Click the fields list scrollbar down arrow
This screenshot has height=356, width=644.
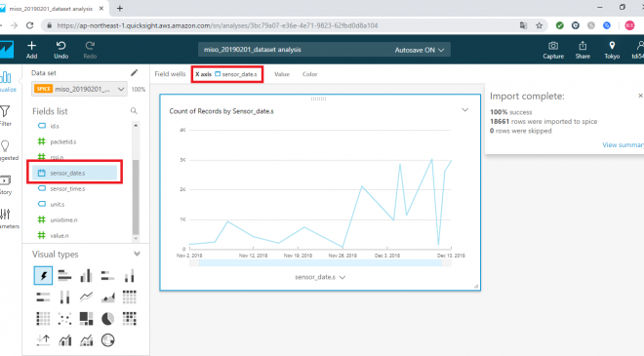coord(136,238)
